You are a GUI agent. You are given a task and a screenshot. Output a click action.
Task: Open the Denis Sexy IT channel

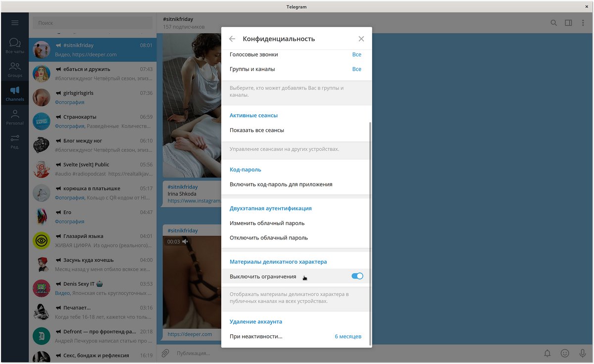click(x=93, y=288)
